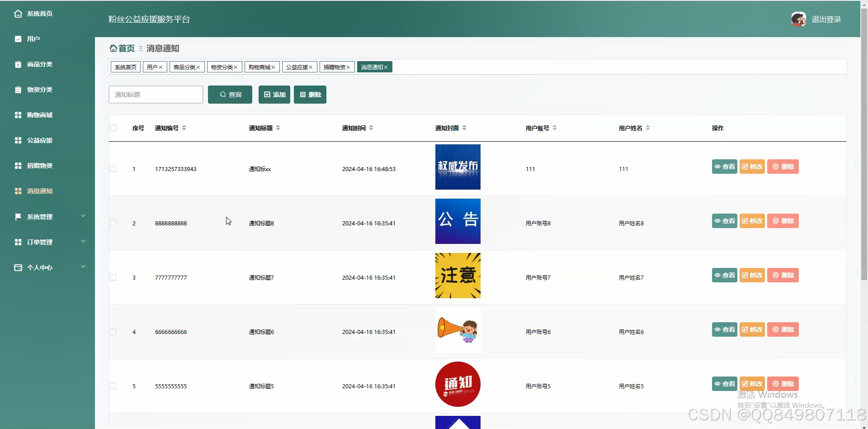Sort by 用户姓名 column arrows

[x=648, y=128]
